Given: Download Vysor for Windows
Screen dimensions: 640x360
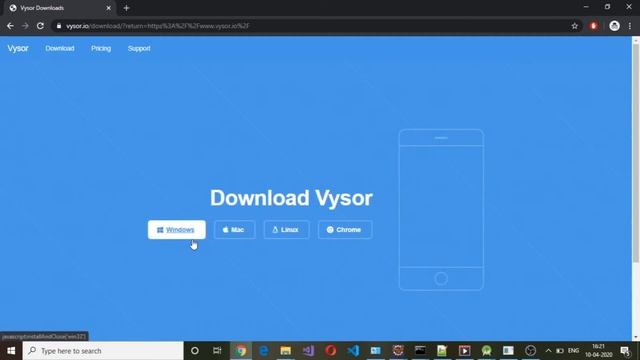Looking at the screenshot, I should point(177,230).
